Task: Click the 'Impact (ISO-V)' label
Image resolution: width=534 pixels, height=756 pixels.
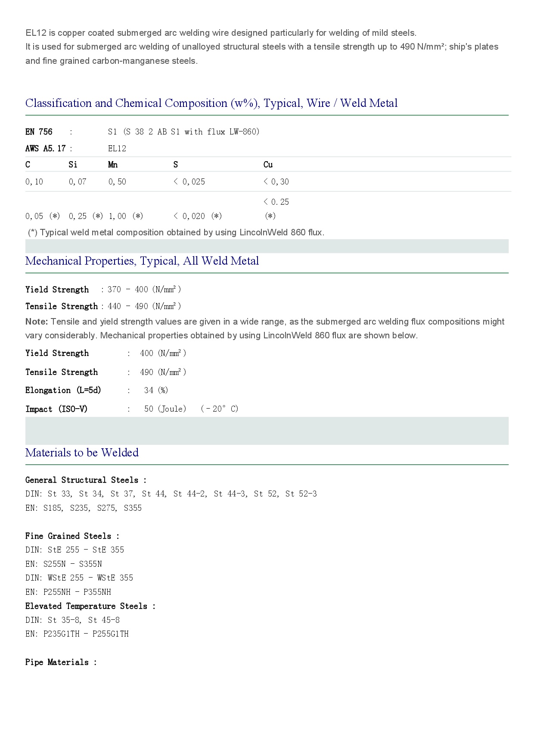Action: click(56, 409)
